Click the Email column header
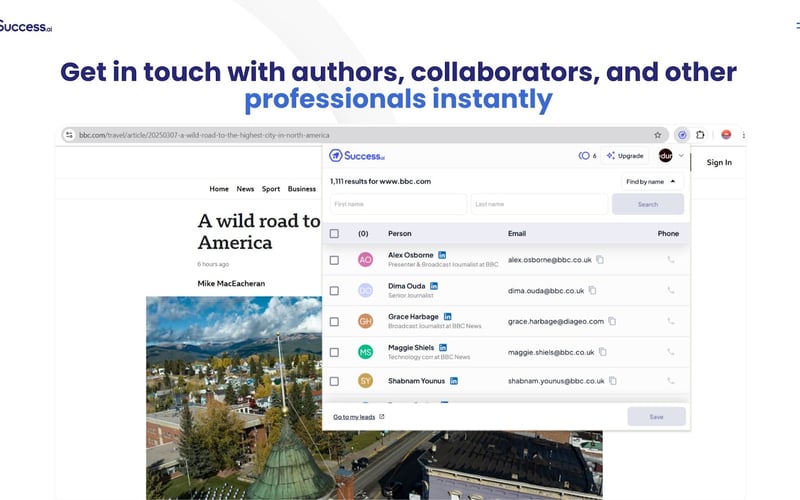Screen dimensions: 800x500 [517, 234]
